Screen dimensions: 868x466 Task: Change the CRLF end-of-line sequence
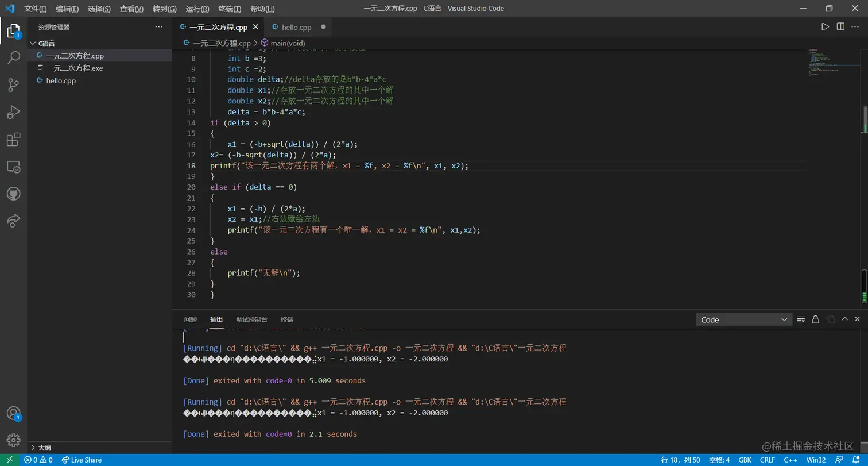point(768,460)
